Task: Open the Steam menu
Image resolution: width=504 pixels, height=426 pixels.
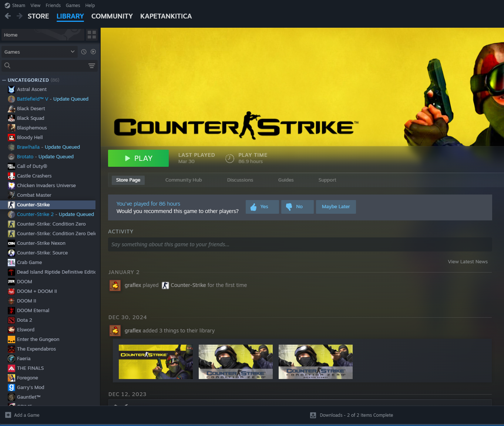Action: coord(19,5)
